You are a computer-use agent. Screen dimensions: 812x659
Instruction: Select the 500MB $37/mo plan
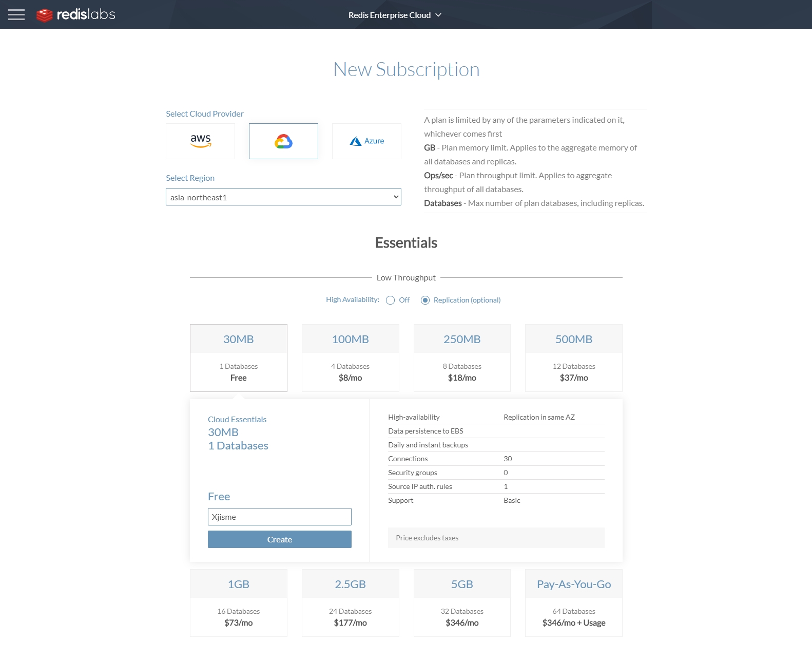(573, 358)
